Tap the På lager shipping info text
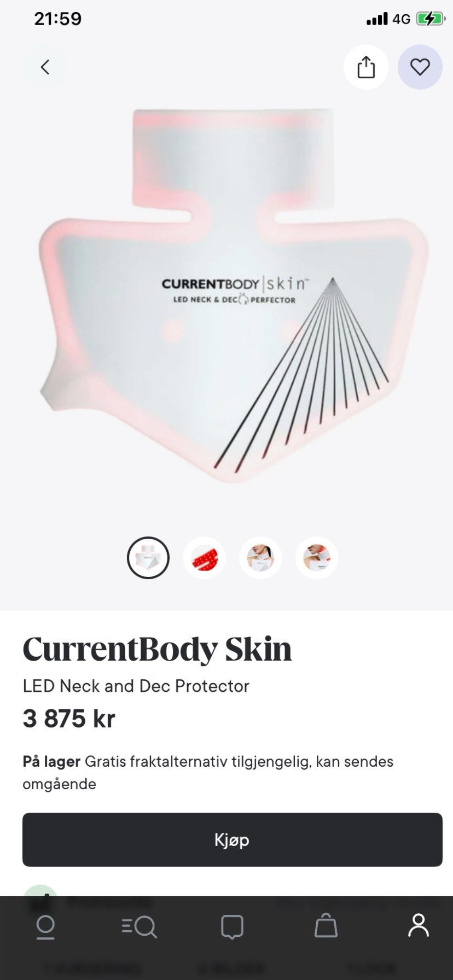 tap(208, 772)
